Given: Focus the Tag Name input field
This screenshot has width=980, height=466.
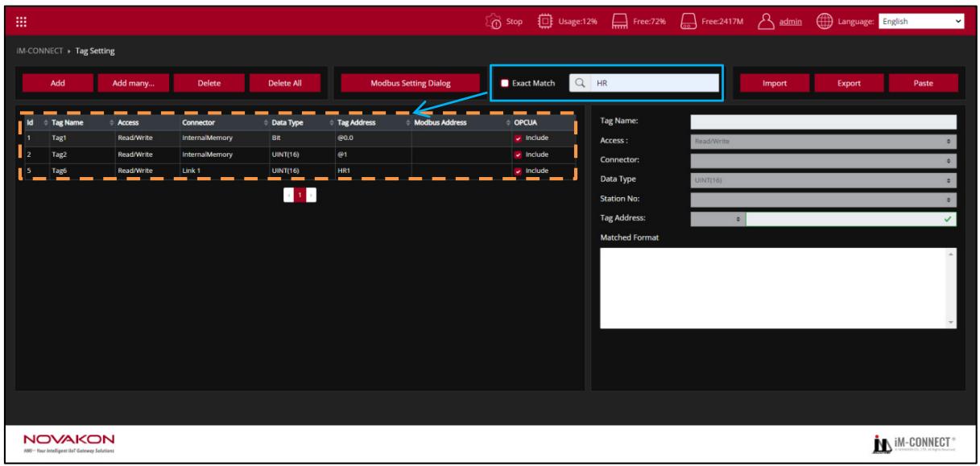Looking at the screenshot, I should pyautogui.click(x=824, y=122).
